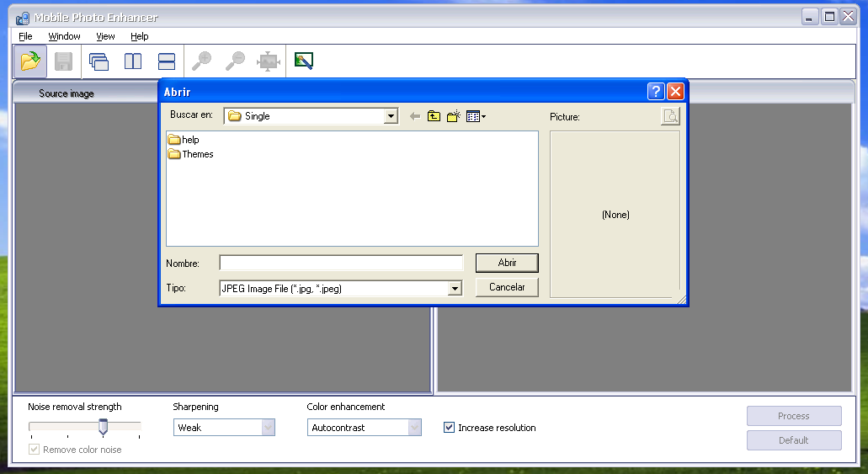Image resolution: width=868 pixels, height=474 pixels.
Task: Open the Help menu
Action: (140, 36)
